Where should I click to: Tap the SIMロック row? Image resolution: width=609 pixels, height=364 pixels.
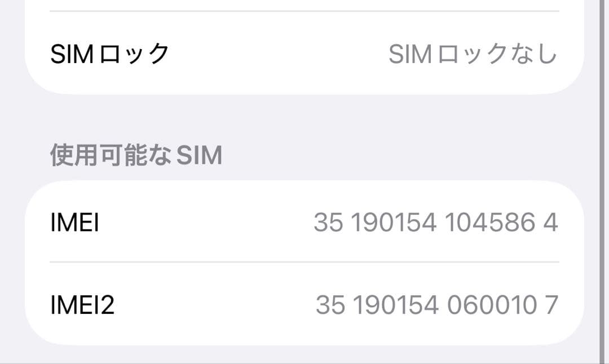304,54
